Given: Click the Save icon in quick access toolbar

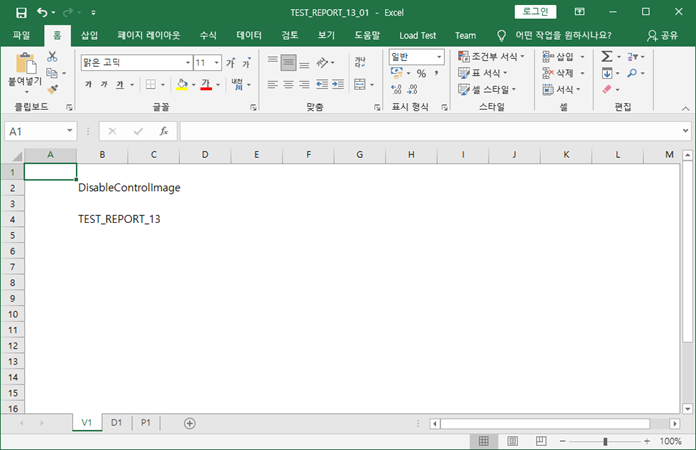Looking at the screenshot, I should click(x=21, y=12).
